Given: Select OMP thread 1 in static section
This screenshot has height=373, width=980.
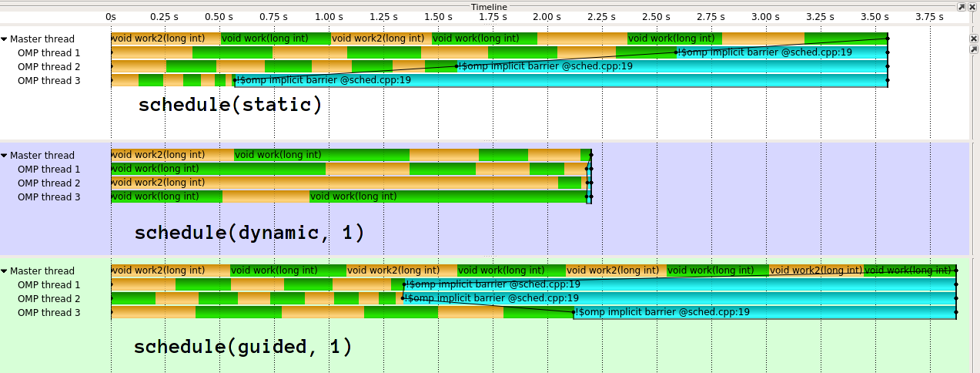Looking at the screenshot, I should click(48, 53).
